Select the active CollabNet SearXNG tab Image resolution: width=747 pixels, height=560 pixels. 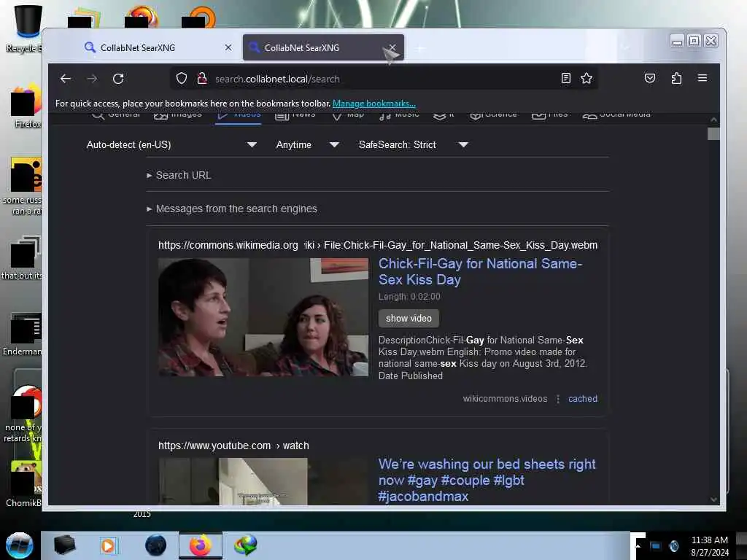(x=323, y=47)
